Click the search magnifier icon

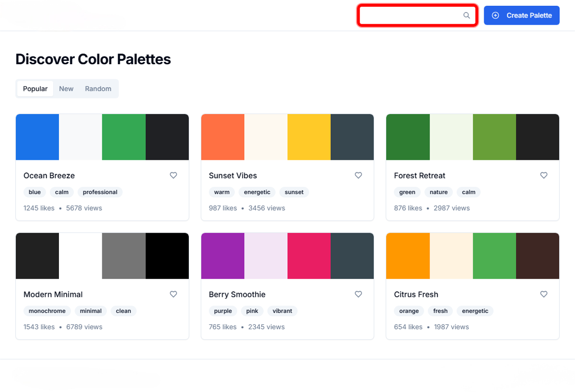466,15
